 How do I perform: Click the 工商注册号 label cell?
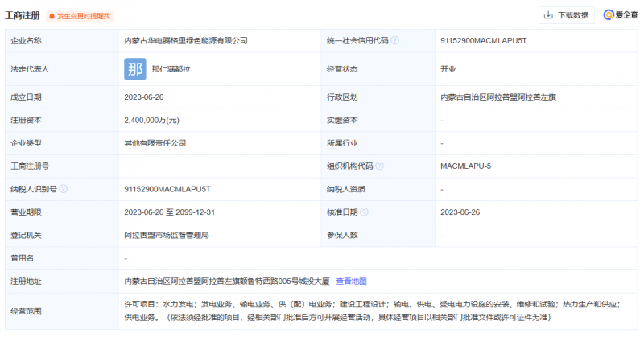tap(62, 166)
